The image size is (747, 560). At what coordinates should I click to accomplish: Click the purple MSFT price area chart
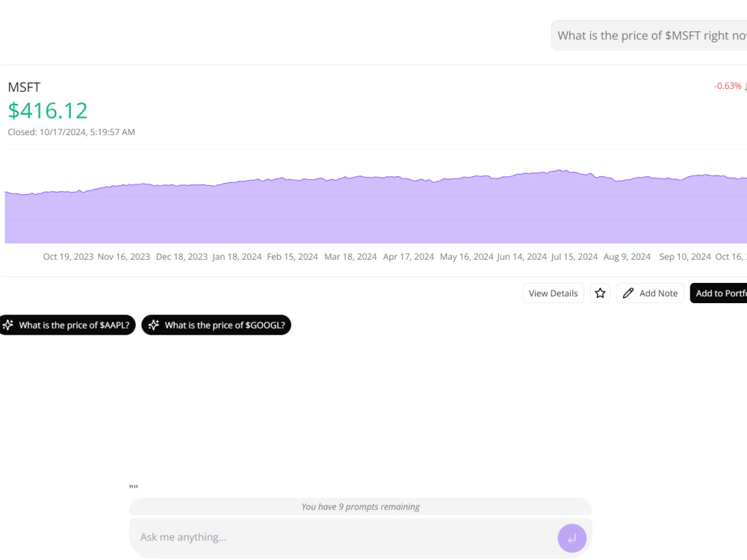(x=376, y=207)
